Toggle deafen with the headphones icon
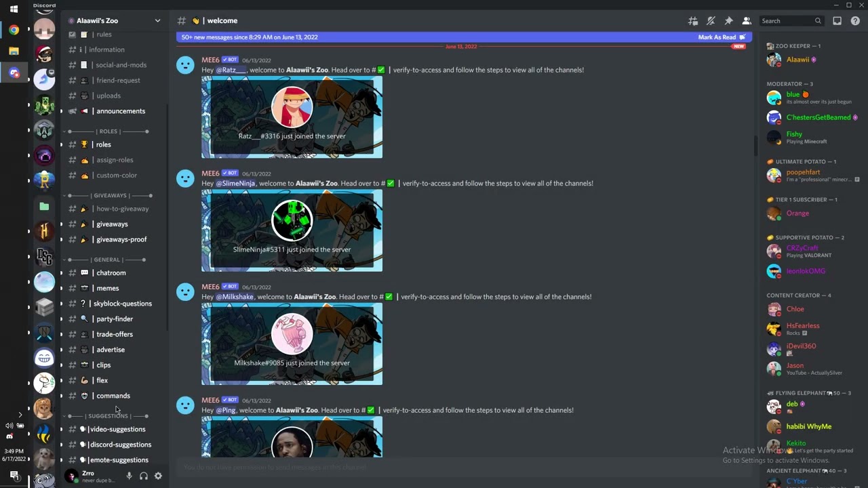Viewport: 868px width, 488px height. click(x=144, y=476)
